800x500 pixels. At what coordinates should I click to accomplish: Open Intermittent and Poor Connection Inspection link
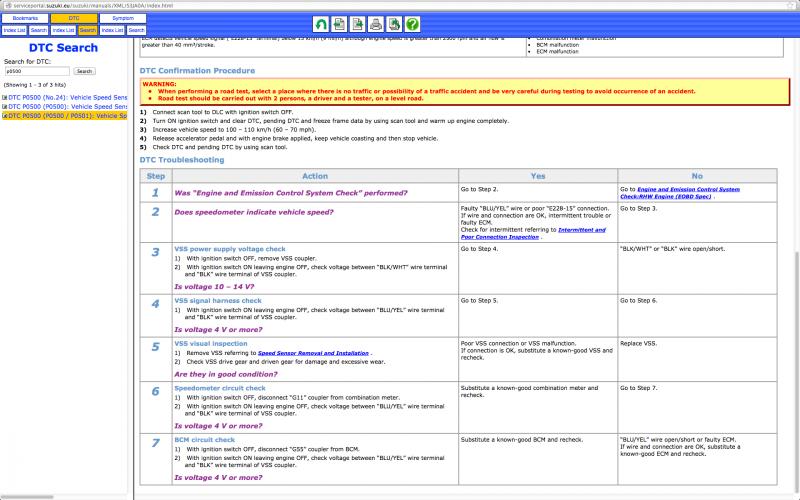533,233
